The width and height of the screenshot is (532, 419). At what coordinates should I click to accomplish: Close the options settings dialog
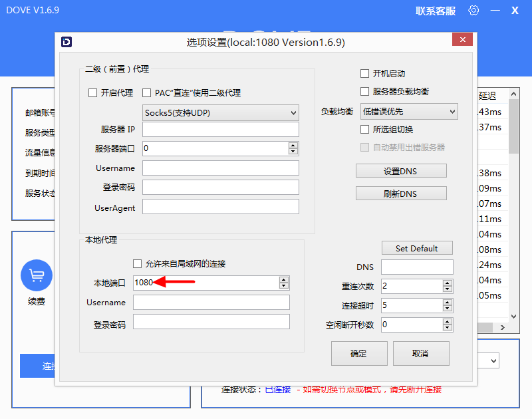462,40
